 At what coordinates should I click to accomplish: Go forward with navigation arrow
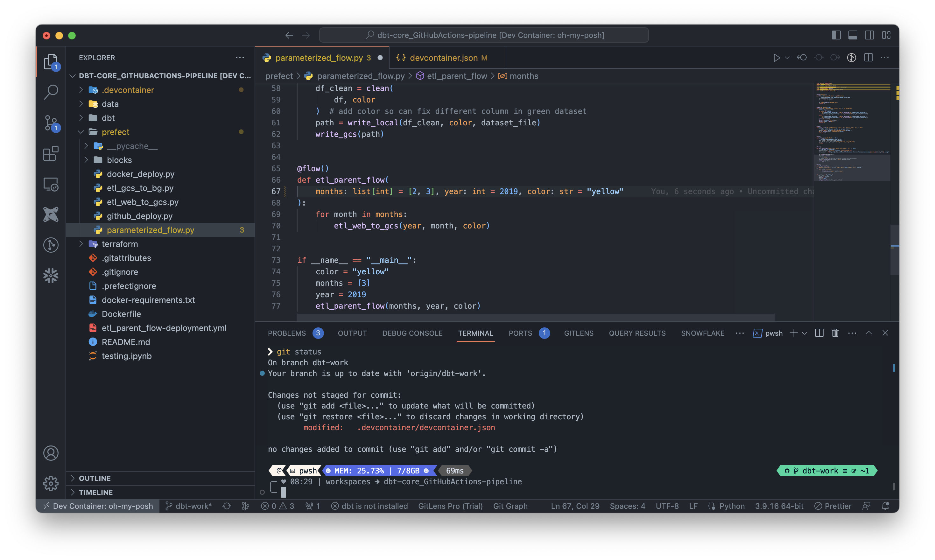[x=306, y=35]
